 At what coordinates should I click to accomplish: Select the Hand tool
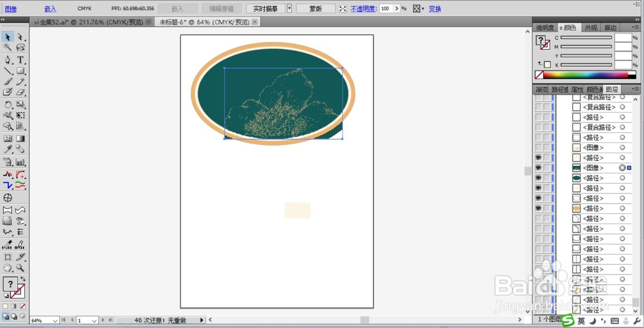click(7, 268)
